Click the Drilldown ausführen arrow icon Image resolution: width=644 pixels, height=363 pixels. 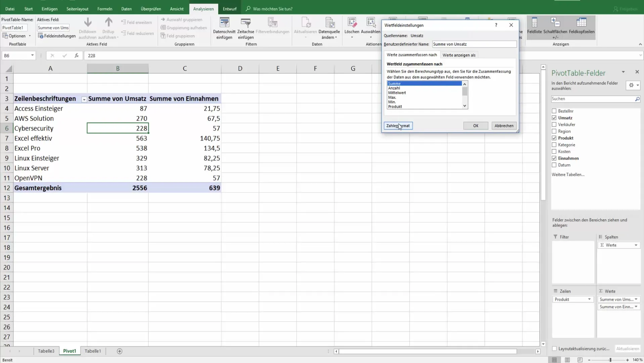point(88,23)
